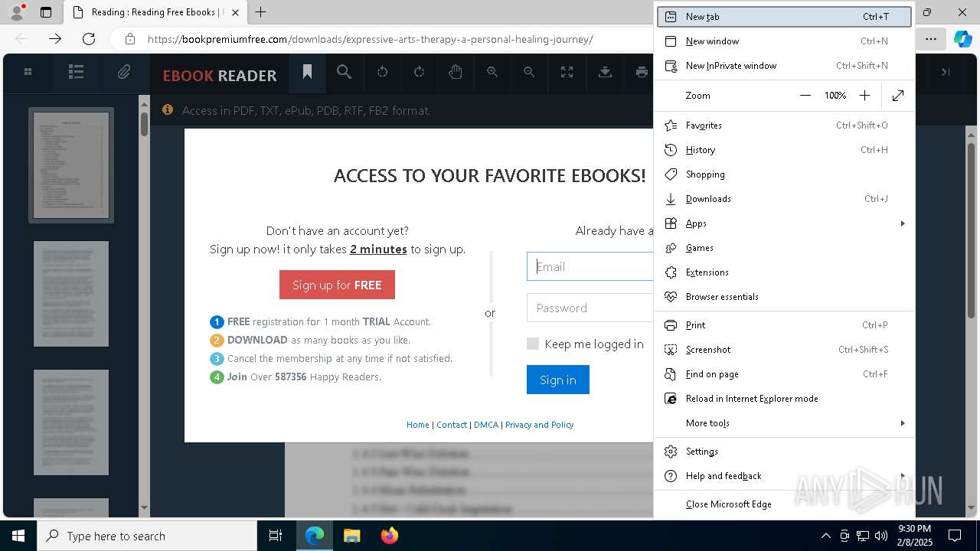Close the Reading Free Ebooks tab

click(235, 12)
